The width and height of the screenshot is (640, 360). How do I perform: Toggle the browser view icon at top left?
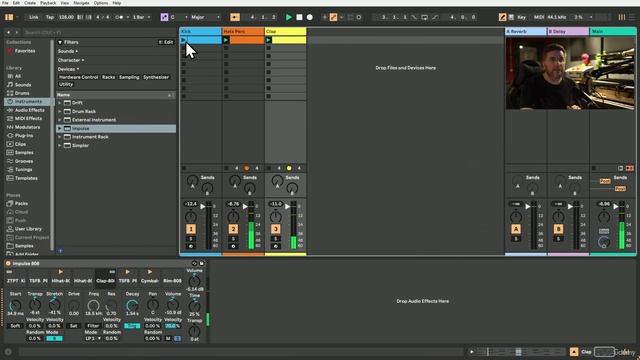click(9, 17)
